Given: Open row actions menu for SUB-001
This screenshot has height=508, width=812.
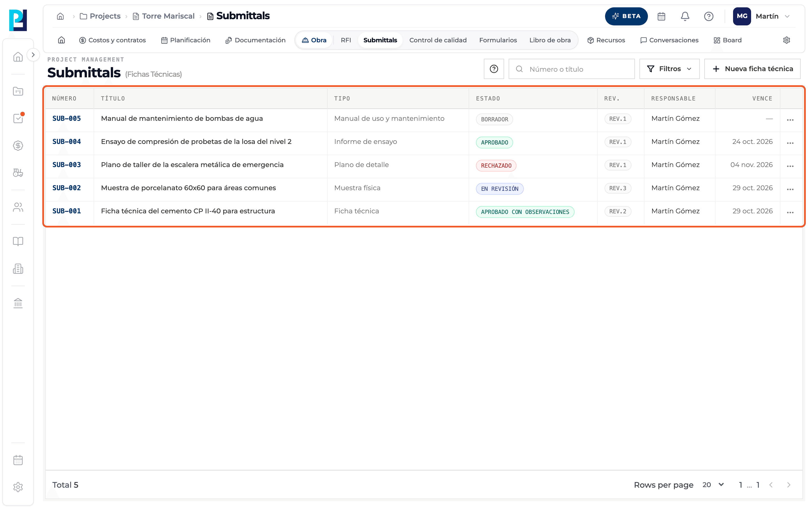Looking at the screenshot, I should pos(790,213).
